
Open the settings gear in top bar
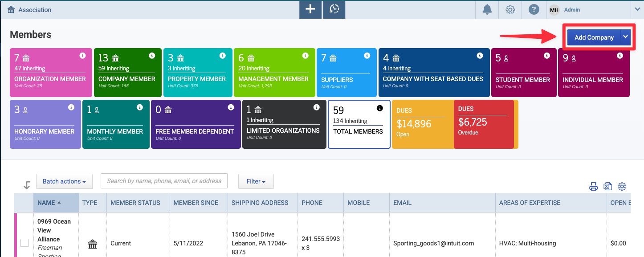pos(510,9)
